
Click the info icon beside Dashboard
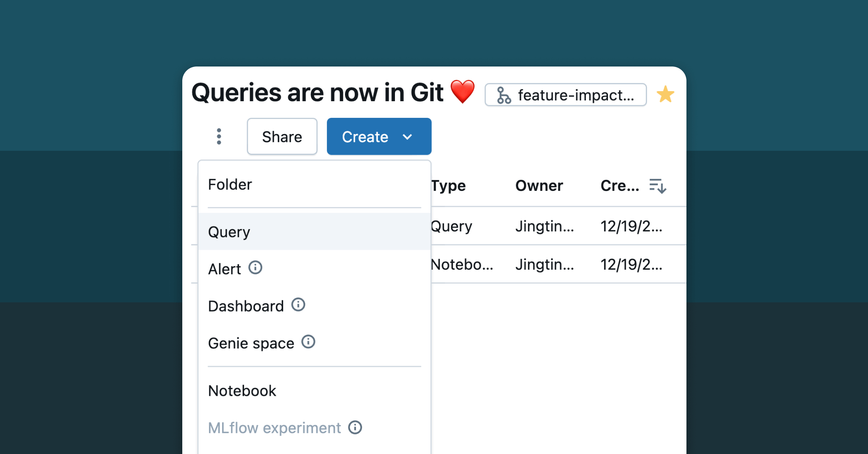(298, 305)
